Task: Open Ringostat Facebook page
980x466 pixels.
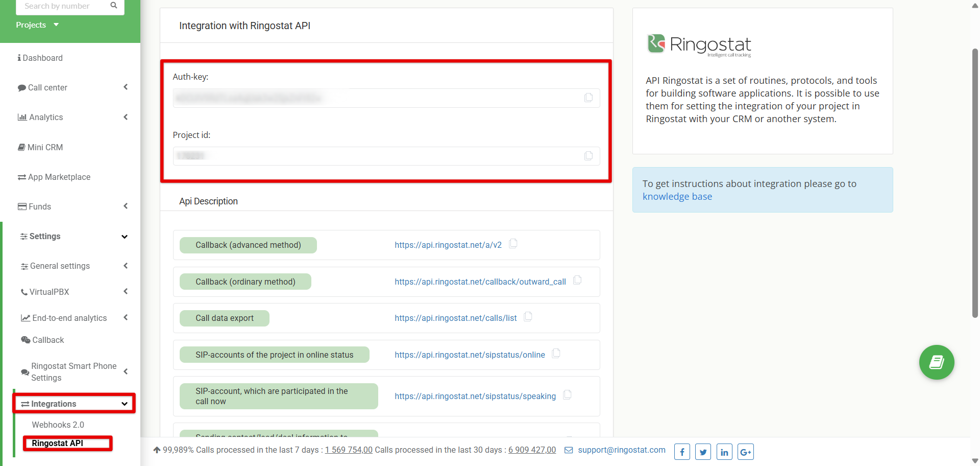Action: (x=682, y=452)
